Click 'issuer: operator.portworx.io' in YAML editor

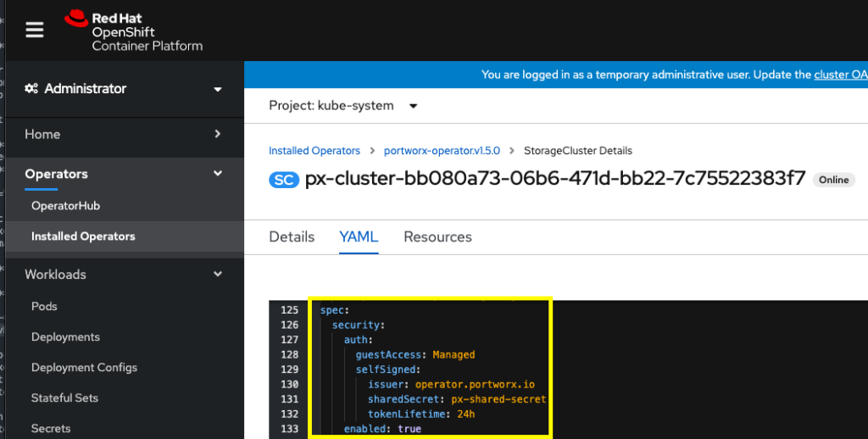[451, 384]
